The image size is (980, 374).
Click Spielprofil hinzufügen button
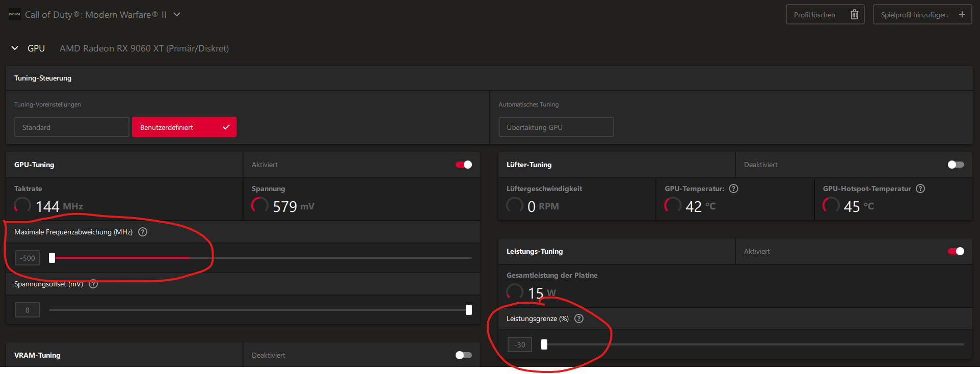(x=922, y=15)
